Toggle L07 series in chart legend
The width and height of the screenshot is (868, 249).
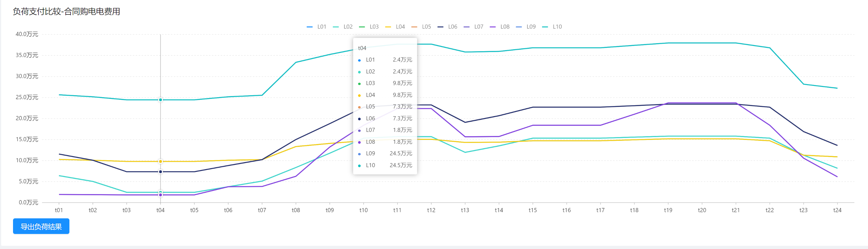[473, 27]
